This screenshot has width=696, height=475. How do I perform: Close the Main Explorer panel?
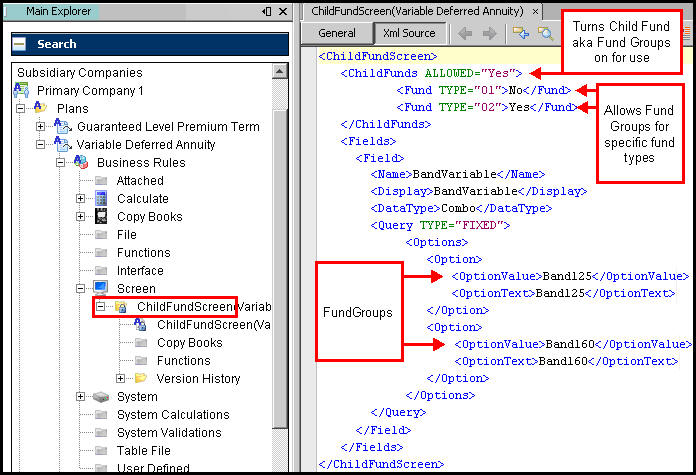(283, 12)
